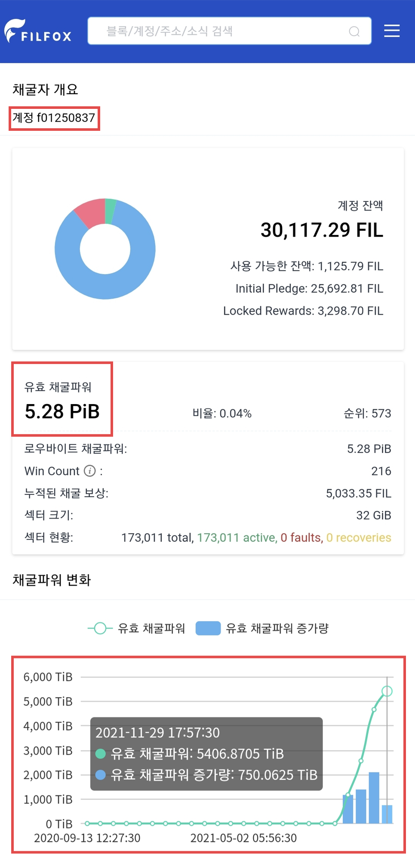
Task: Toggle the 유효 채굴파워 line legend
Action: click(x=136, y=628)
